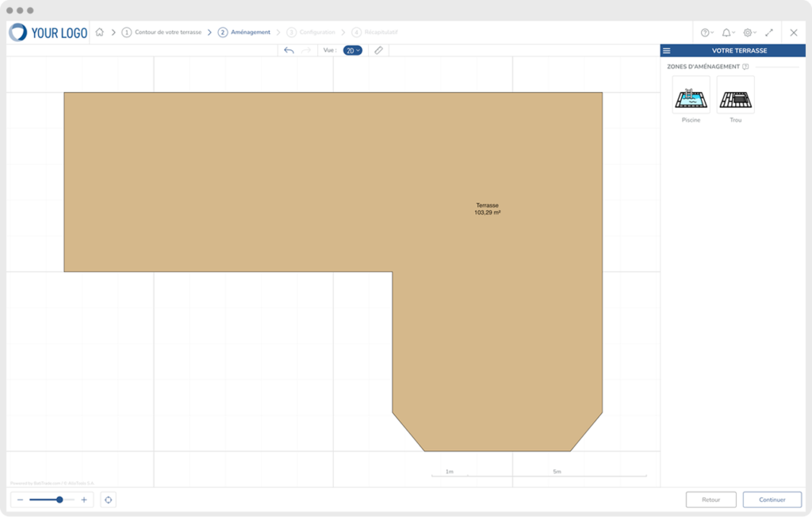The image size is (812, 517).
Task: Toggle the hamburger menu in Votre Terrasse panel
Action: coord(667,51)
